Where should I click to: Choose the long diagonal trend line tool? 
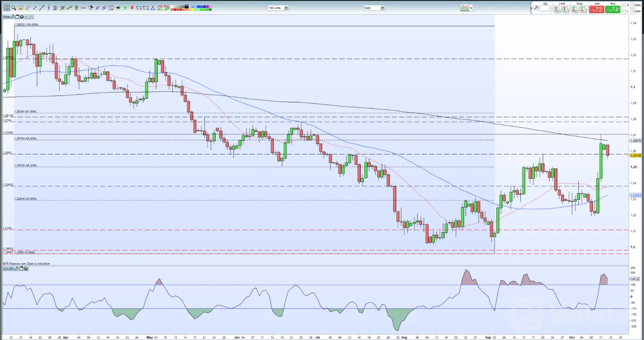tap(42, 8)
